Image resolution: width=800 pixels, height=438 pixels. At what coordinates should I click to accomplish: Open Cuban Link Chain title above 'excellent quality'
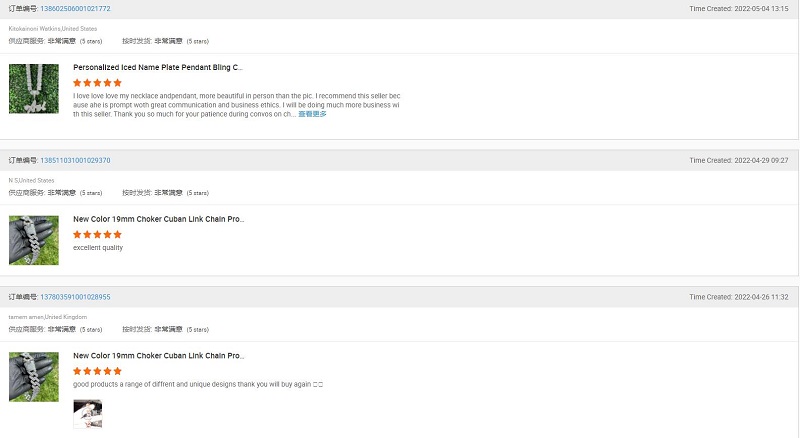(158, 218)
